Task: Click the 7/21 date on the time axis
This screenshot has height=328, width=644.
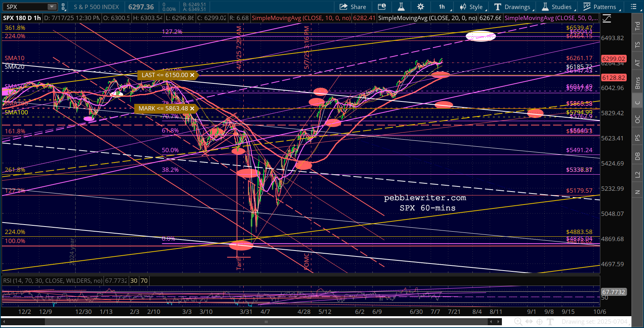Action: 454,311
